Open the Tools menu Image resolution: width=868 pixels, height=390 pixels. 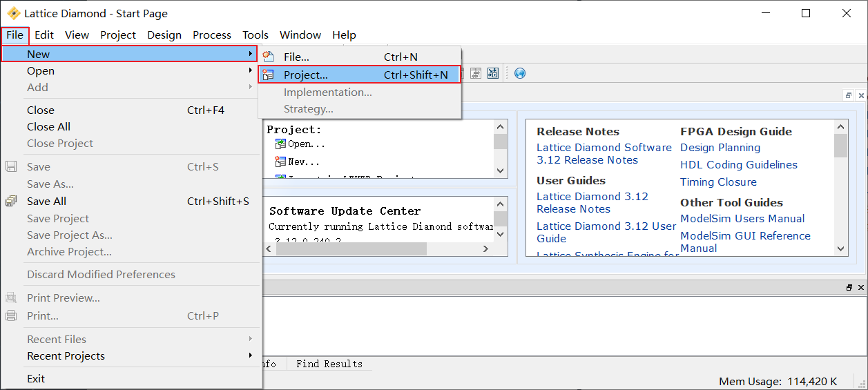[255, 35]
